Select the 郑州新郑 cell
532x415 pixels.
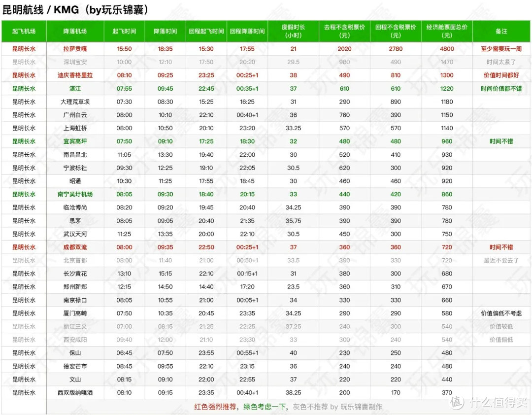(75, 287)
